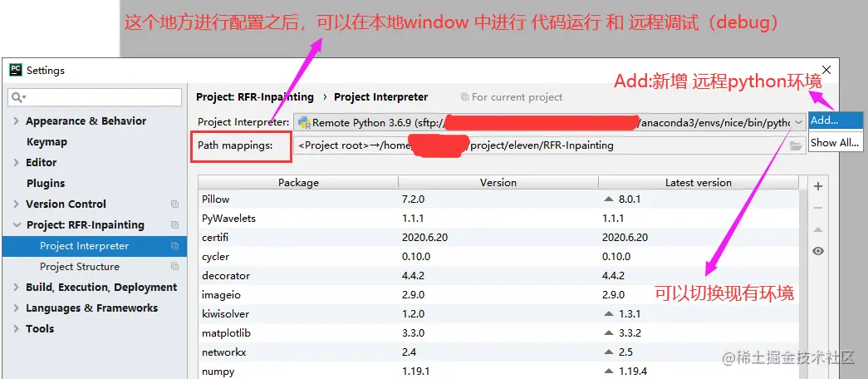Expand Appearance & Behavior section
Image resolution: width=868 pixels, height=379 pixels.
click(16, 121)
